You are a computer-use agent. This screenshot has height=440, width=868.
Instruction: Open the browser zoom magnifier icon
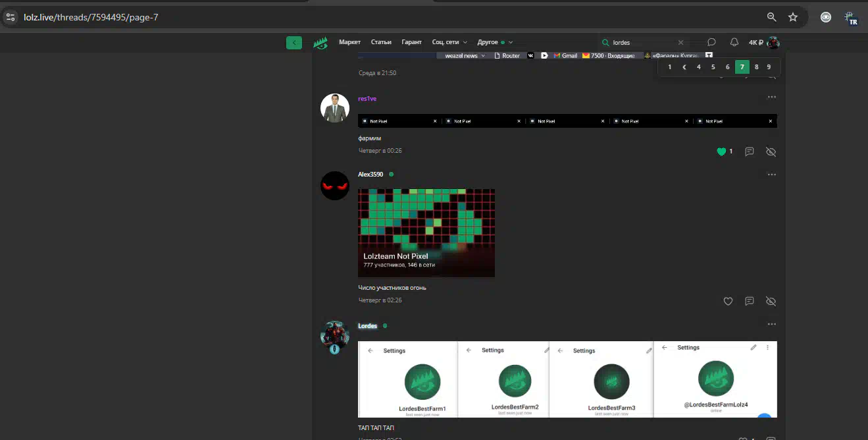coord(772,17)
